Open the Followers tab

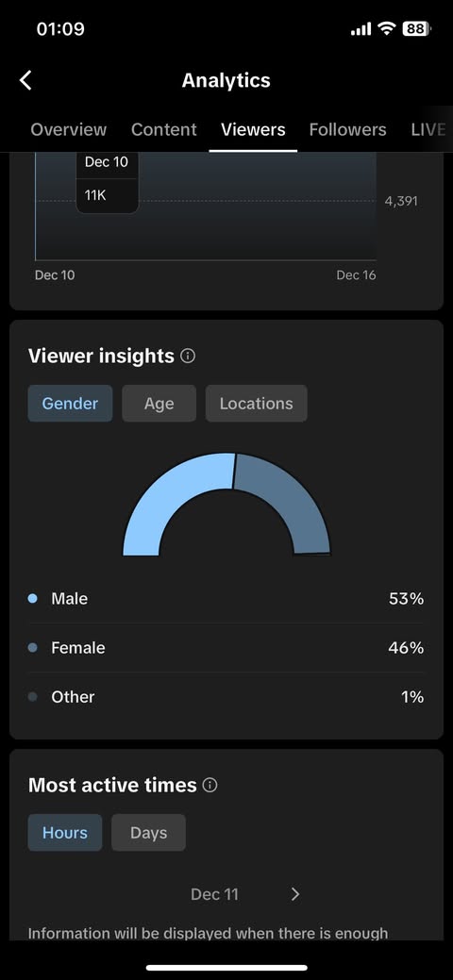click(x=348, y=129)
